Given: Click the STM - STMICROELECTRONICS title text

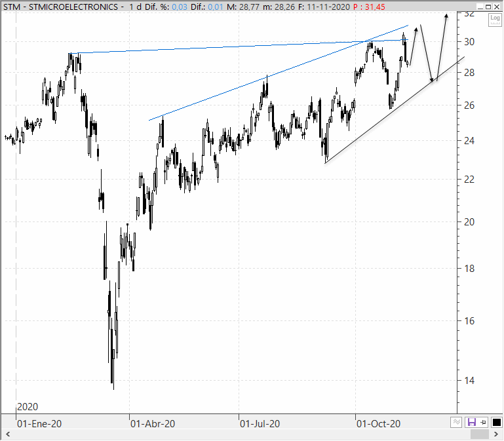Looking at the screenshot, I should click(61, 7).
